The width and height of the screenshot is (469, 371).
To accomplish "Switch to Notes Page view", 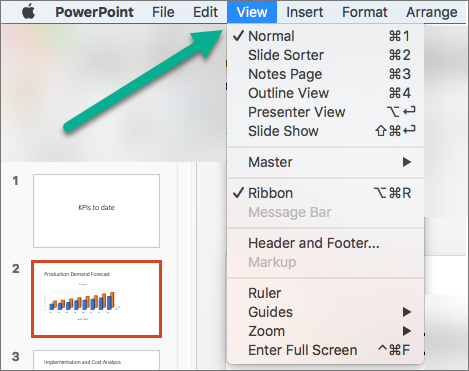I will 325,74.
